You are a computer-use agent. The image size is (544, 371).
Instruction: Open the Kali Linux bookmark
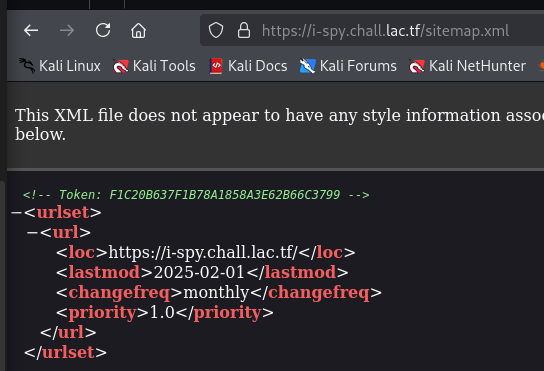[60, 66]
